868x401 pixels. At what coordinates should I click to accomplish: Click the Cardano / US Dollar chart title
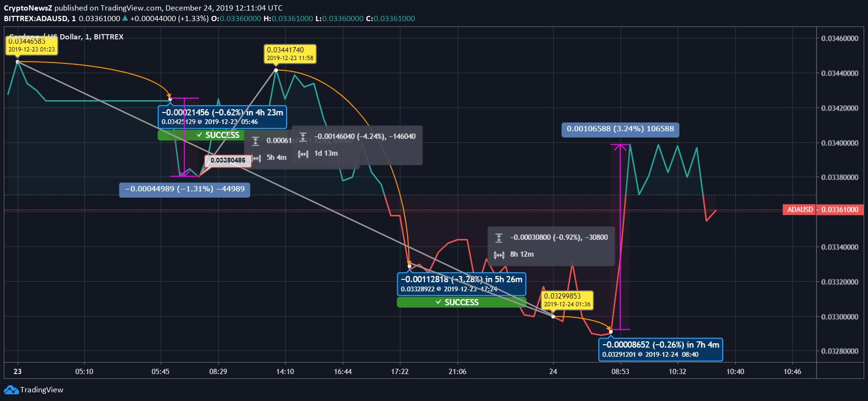[x=66, y=37]
